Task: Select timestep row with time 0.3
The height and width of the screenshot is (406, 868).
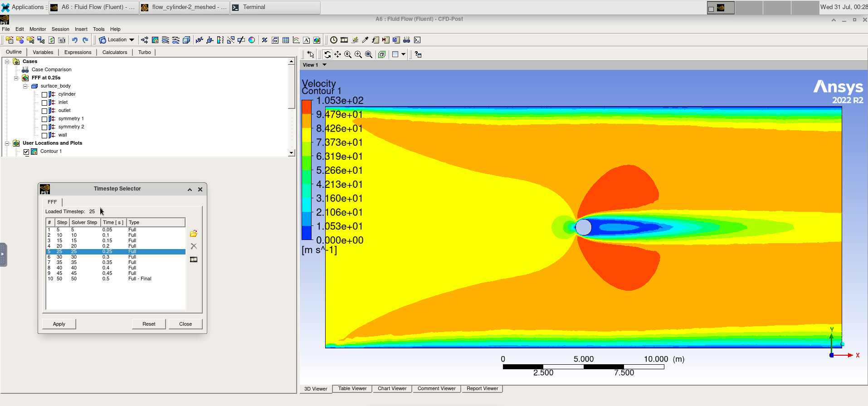Action: [x=116, y=257]
